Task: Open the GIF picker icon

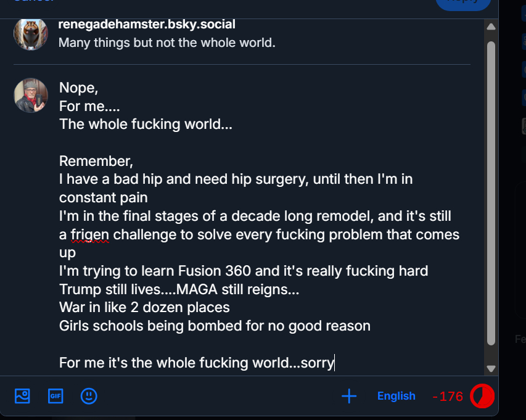Action: point(55,396)
